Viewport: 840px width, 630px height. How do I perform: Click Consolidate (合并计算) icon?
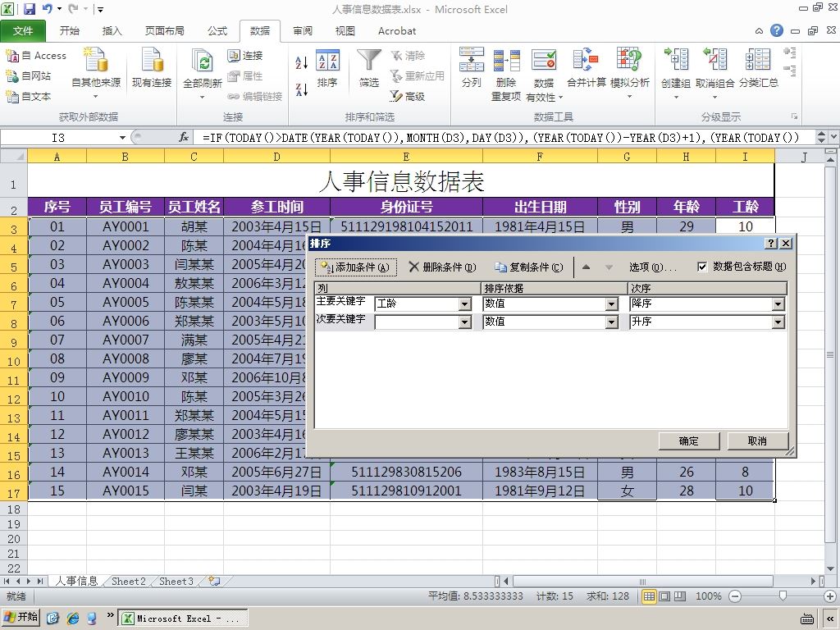586,60
